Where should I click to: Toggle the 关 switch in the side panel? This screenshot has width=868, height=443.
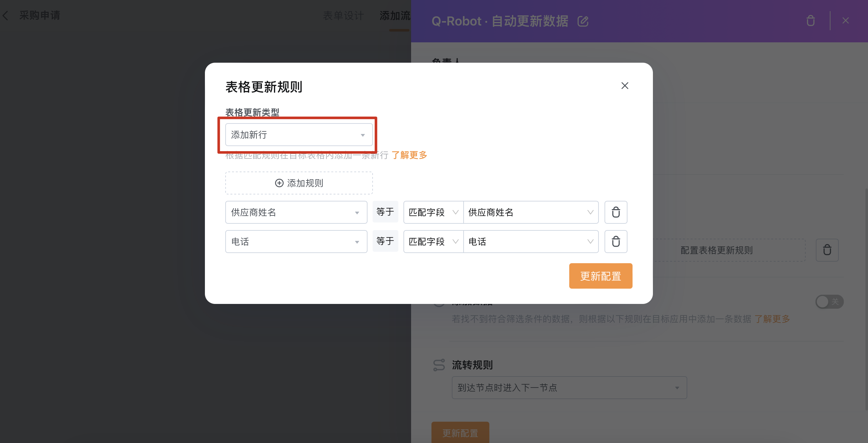coord(829,302)
